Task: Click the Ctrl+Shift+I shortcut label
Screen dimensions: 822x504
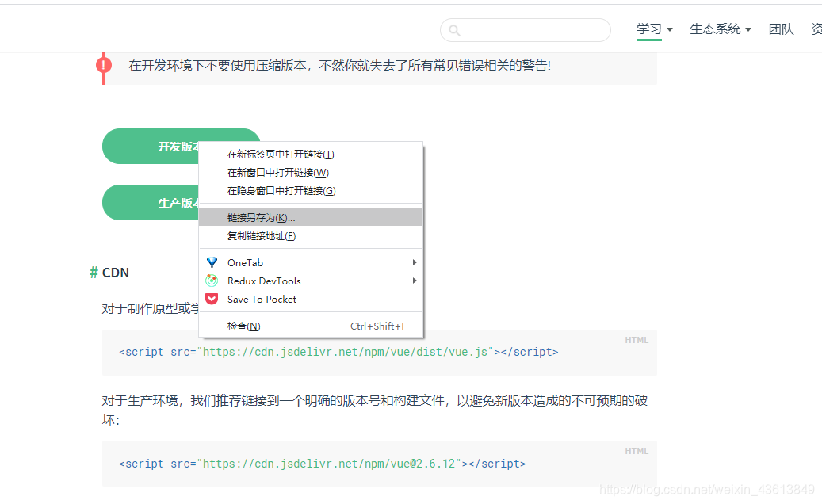Action: click(x=377, y=326)
